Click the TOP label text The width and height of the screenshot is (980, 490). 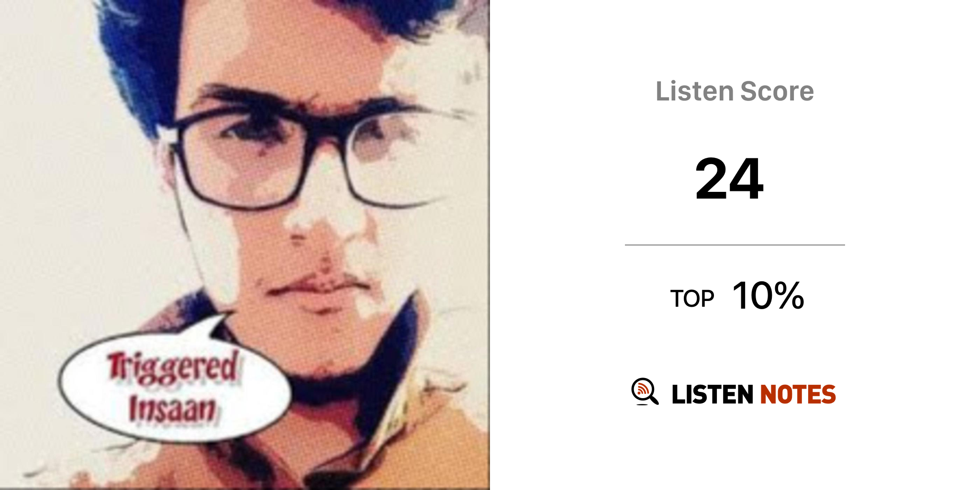pos(692,299)
